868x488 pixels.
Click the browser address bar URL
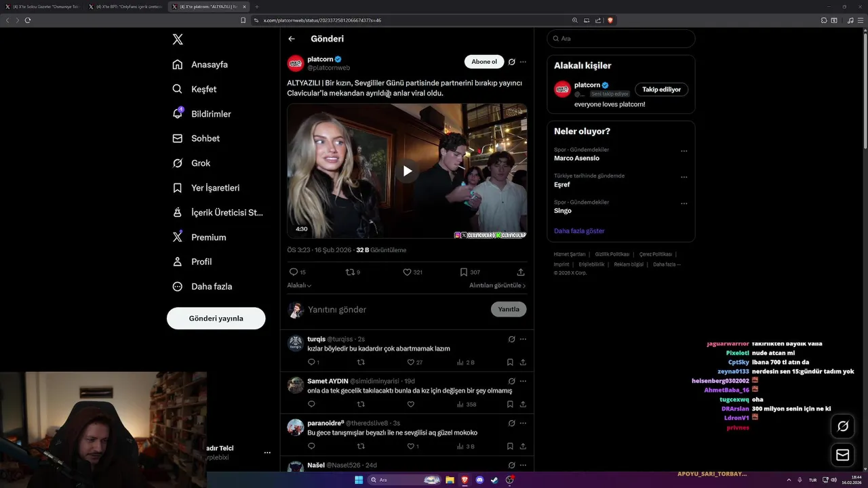[322, 20]
